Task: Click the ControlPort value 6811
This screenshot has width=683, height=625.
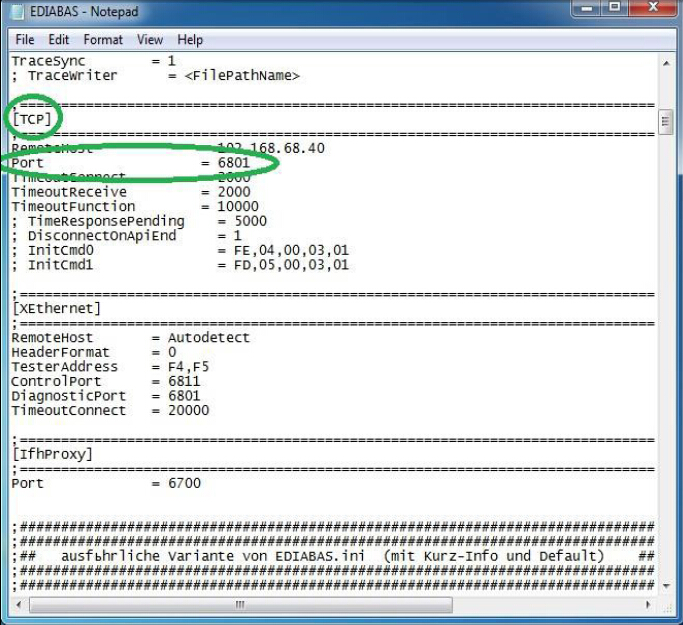Action: click(184, 381)
